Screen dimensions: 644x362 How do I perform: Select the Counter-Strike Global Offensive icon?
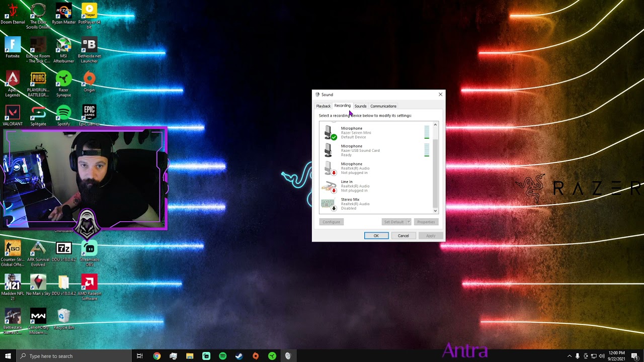tap(13, 253)
